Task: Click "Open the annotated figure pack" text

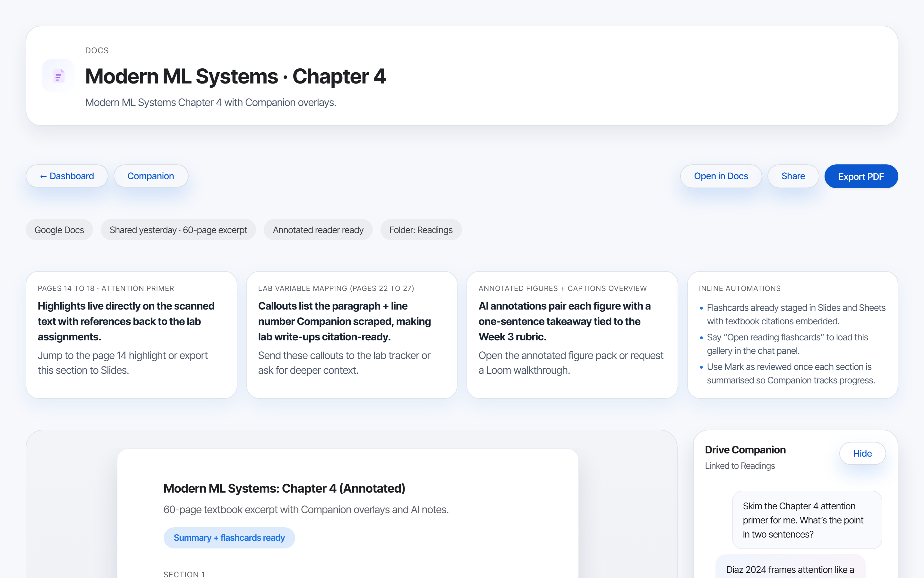Action: (x=571, y=363)
